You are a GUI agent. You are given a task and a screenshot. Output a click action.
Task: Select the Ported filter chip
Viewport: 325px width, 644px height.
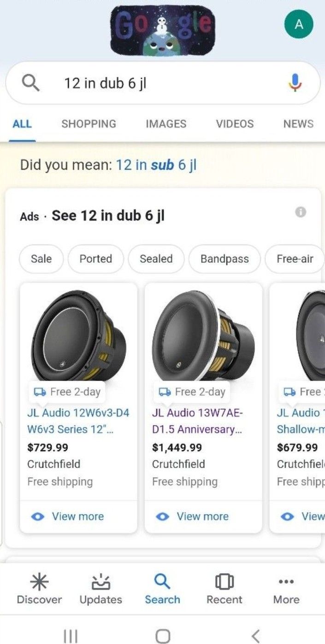pyautogui.click(x=96, y=259)
